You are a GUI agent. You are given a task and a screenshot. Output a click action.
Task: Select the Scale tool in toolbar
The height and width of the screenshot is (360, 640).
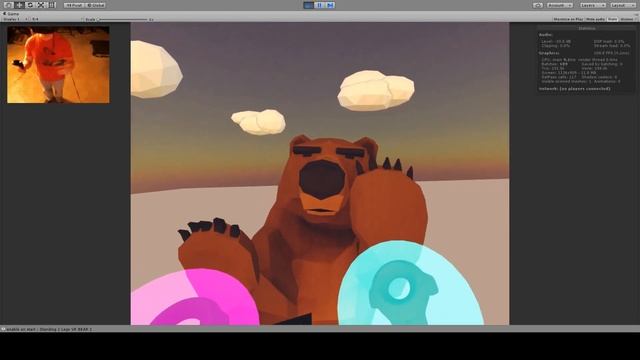click(41, 5)
